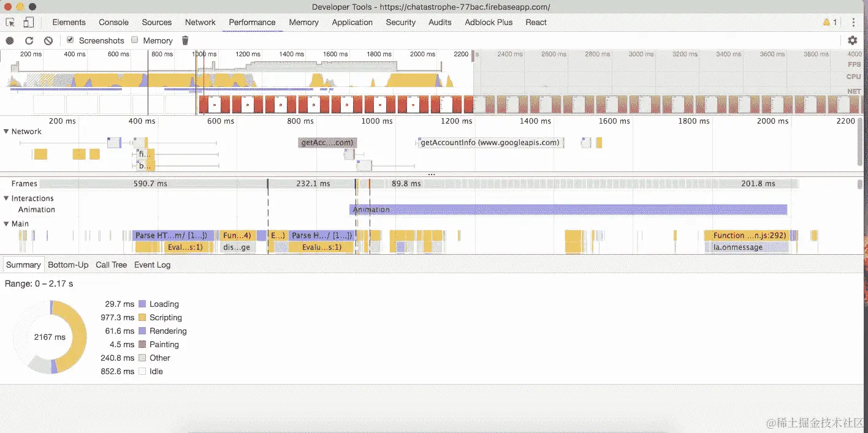Click the Frames track label
The height and width of the screenshot is (433, 868).
pyautogui.click(x=24, y=184)
